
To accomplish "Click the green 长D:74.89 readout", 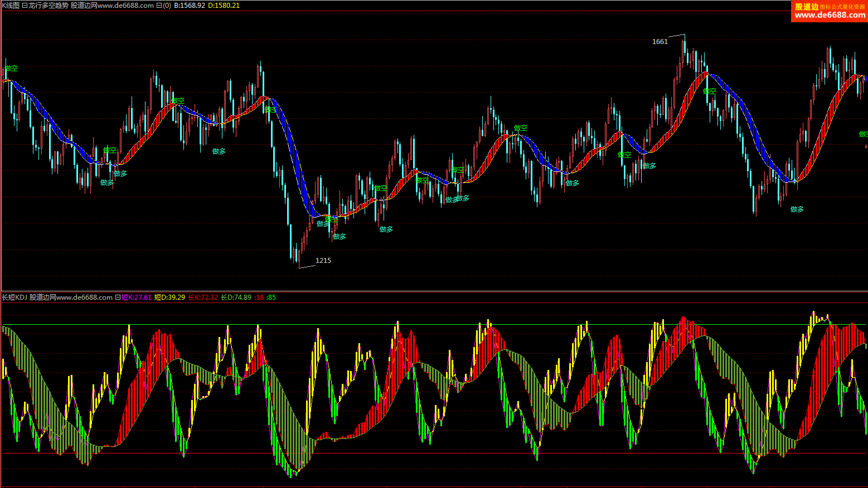I will (x=236, y=297).
